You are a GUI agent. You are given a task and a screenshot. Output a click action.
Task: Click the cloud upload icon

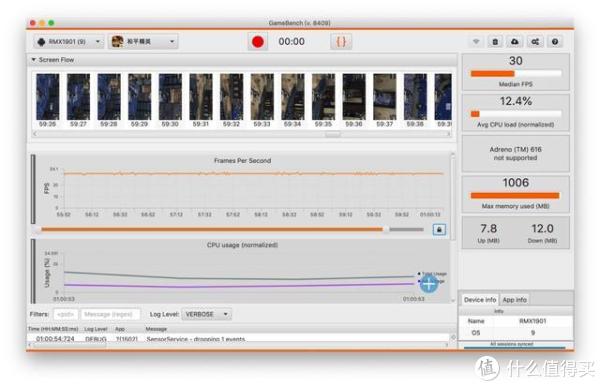(515, 42)
